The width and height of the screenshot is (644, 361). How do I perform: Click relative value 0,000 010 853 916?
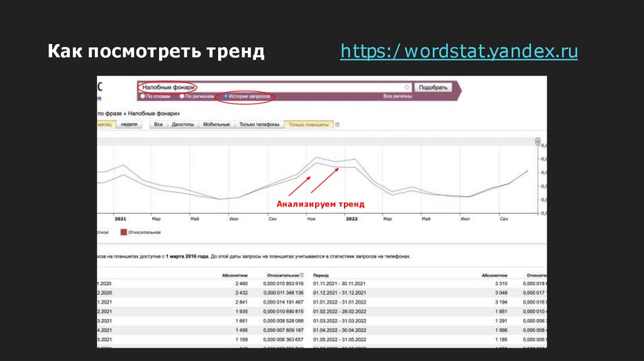[284, 284]
